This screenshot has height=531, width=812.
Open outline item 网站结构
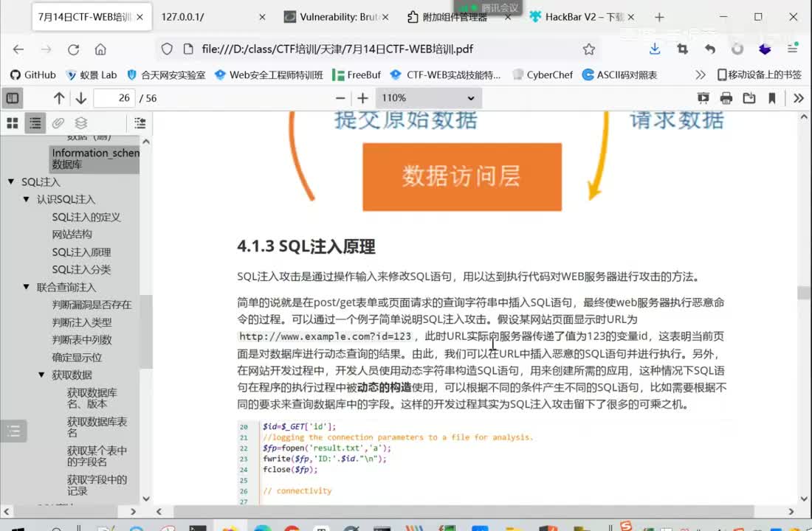(x=72, y=234)
